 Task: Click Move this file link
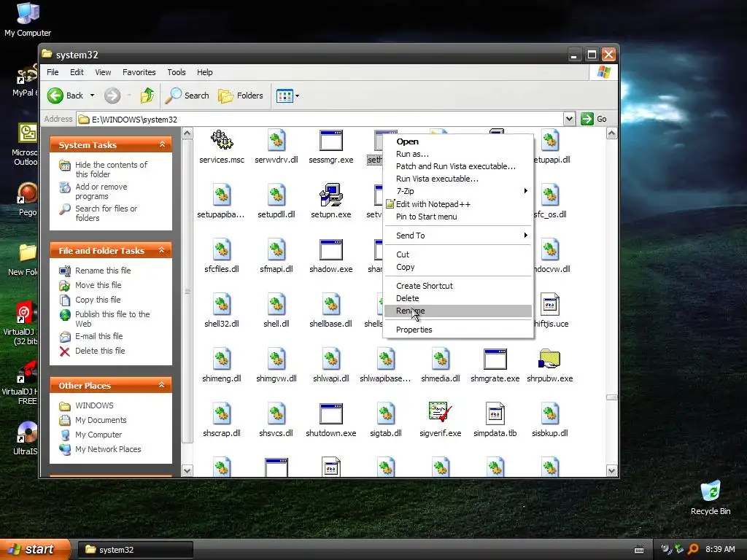tap(98, 285)
